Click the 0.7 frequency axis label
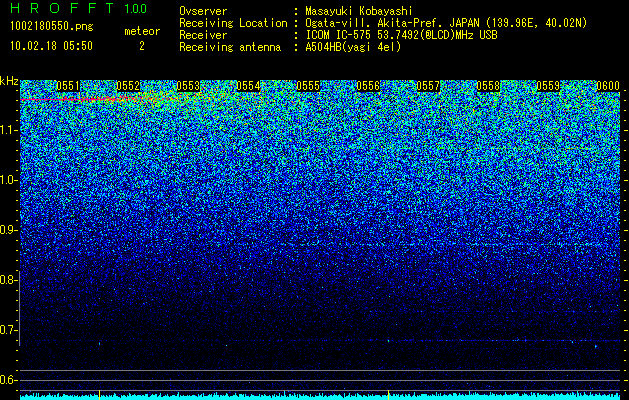Screen dimensions: 629x400 coord(9,330)
